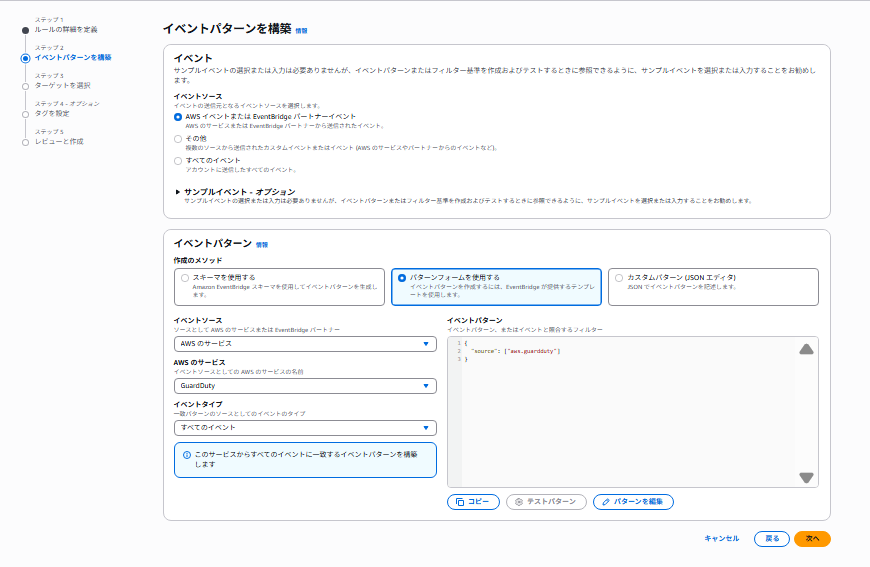
Task: Open the AWS のサービス event source dropdown
Action: point(305,344)
